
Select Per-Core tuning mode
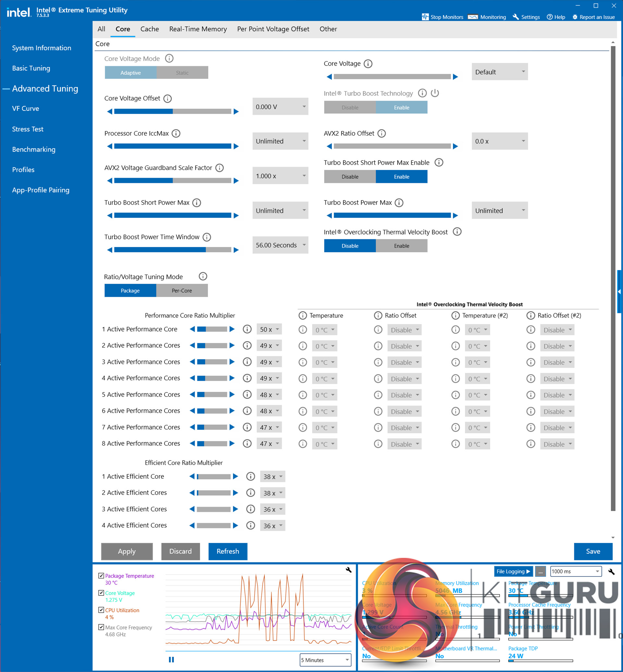tap(182, 291)
